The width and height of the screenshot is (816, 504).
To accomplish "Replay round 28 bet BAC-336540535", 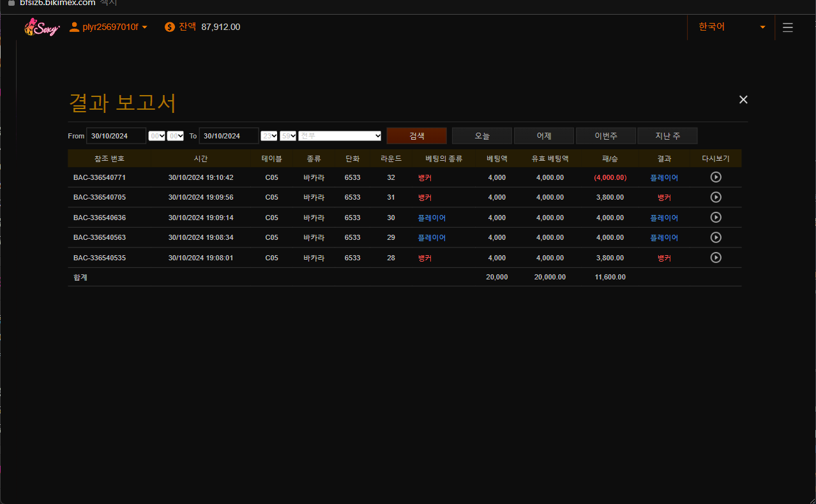I will coord(716,258).
